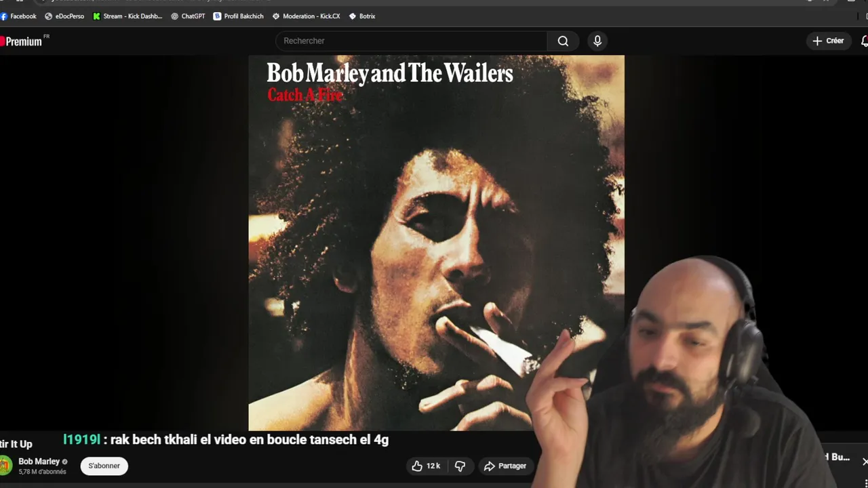Open notifications bell icon
This screenshot has width=868, height=488.
864,41
